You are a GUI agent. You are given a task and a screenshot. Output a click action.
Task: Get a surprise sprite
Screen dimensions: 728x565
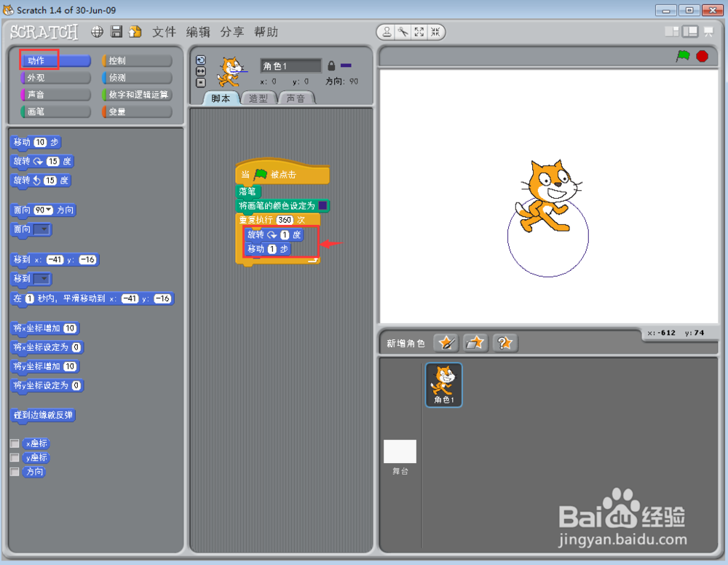tap(505, 343)
